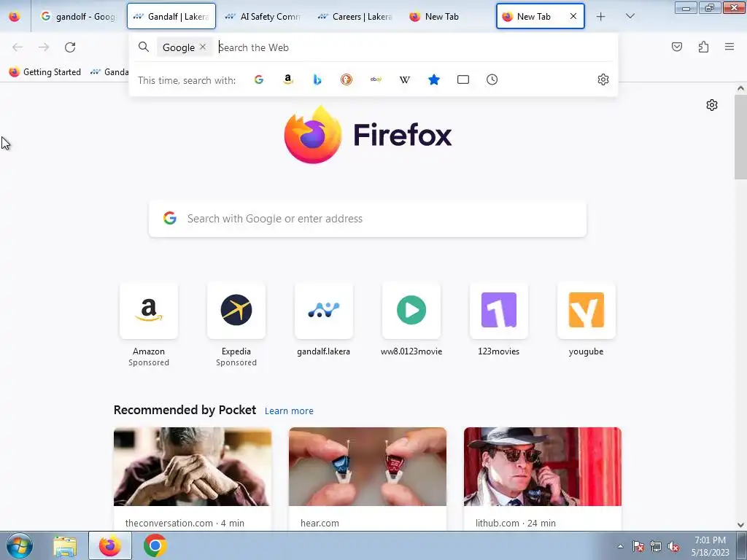
Task: Open the taskbar clock showing 7:01 PM
Action: tap(710, 546)
